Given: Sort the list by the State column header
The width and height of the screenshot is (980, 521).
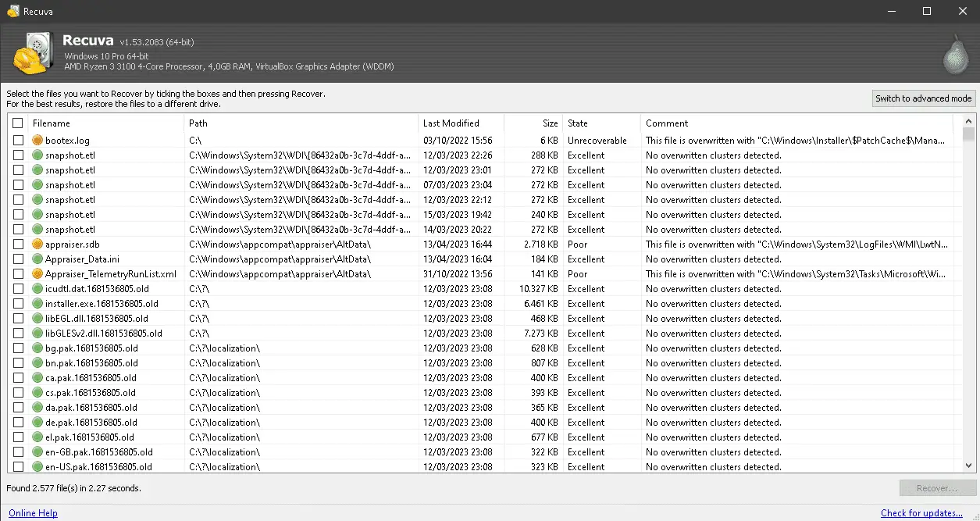Looking at the screenshot, I should (x=601, y=123).
